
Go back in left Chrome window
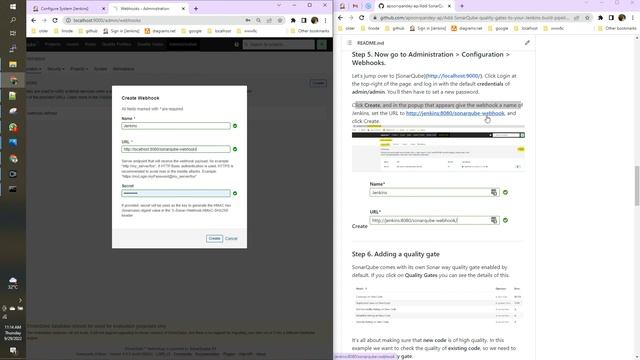coord(33,20)
